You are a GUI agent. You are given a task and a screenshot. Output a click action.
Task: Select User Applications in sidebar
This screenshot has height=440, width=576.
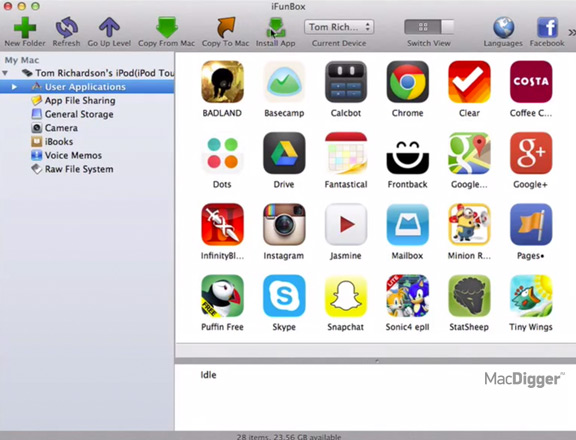point(87,87)
